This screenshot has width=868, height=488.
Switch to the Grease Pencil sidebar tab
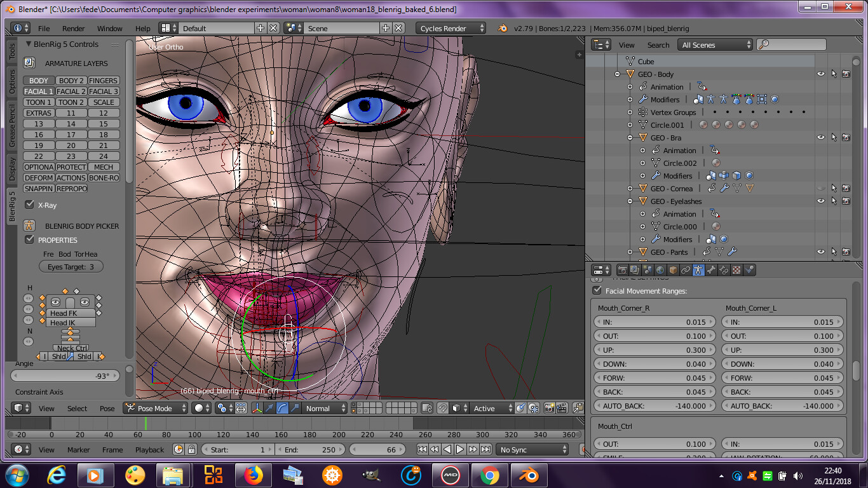(x=12, y=126)
